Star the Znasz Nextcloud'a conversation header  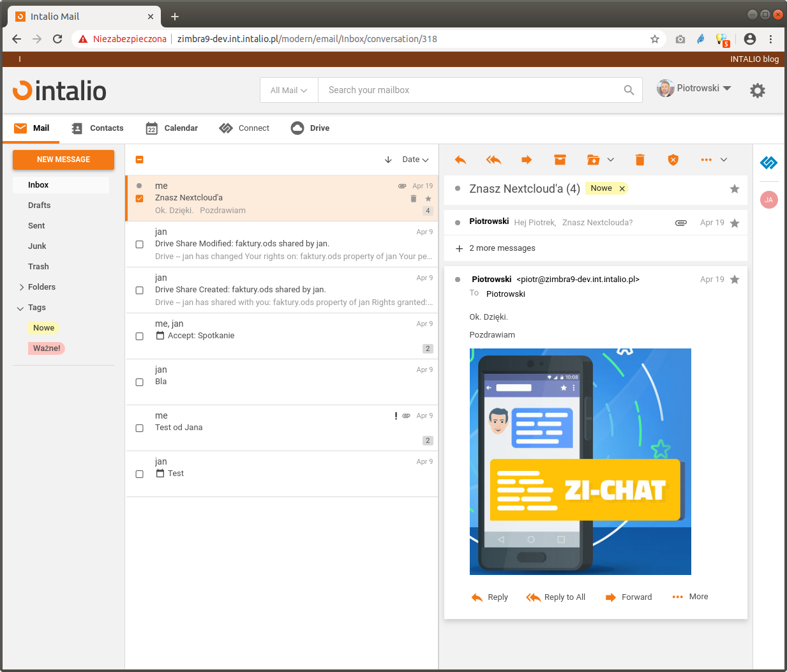pos(735,189)
